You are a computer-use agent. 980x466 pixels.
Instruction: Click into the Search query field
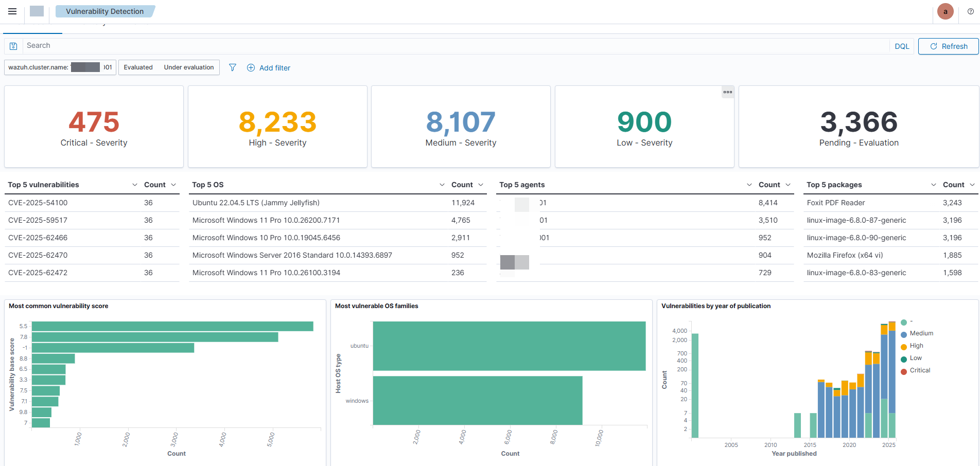[453, 46]
